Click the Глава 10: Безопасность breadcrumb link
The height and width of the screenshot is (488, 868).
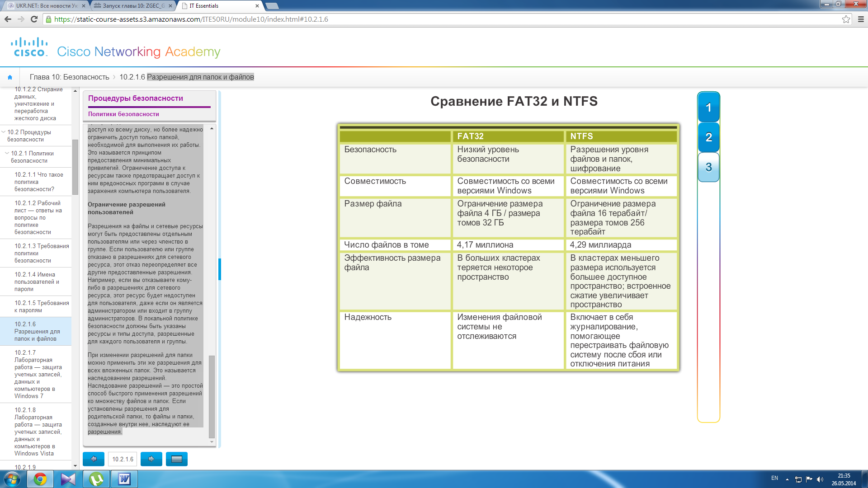(x=69, y=77)
